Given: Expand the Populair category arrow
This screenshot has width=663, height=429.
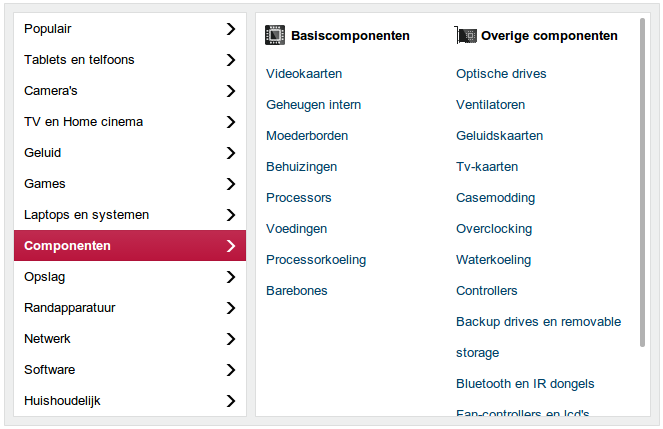Looking at the screenshot, I should [231, 29].
